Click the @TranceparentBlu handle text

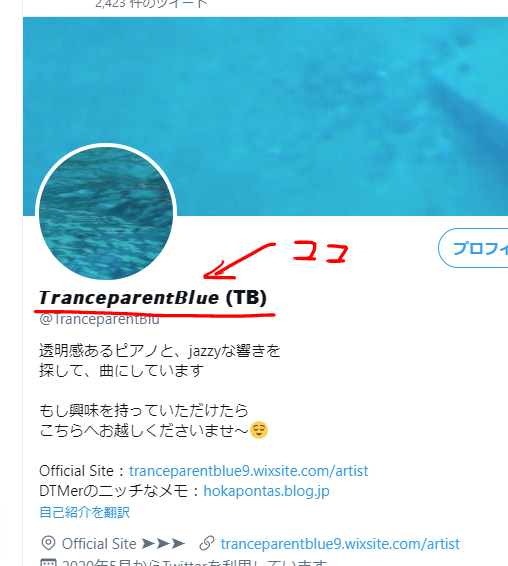click(99, 319)
